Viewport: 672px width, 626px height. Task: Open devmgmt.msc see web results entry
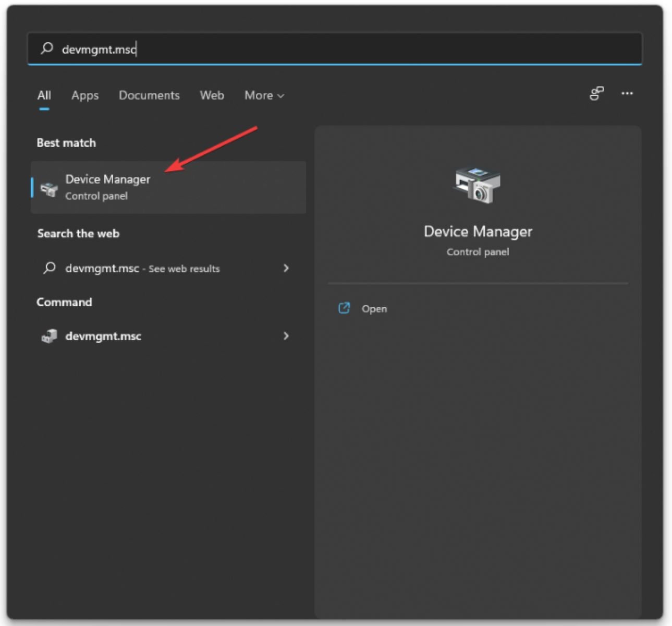coord(168,268)
